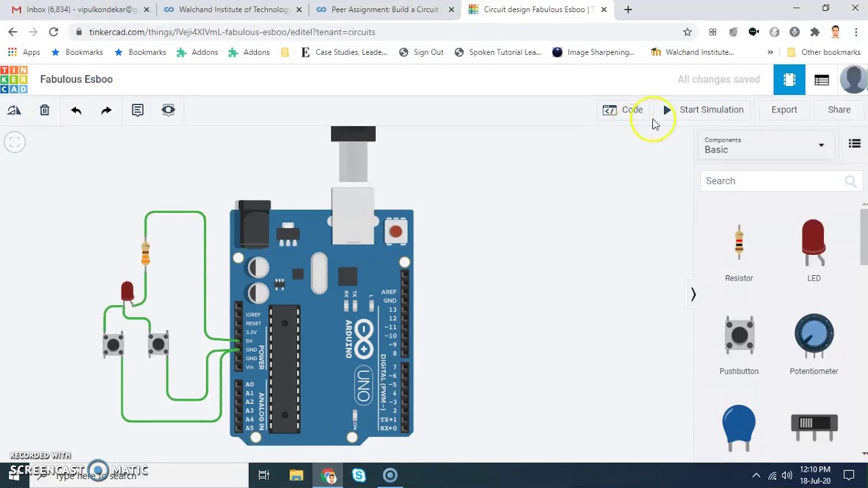Open Chrome from the taskbar
The image size is (868, 488).
click(328, 475)
